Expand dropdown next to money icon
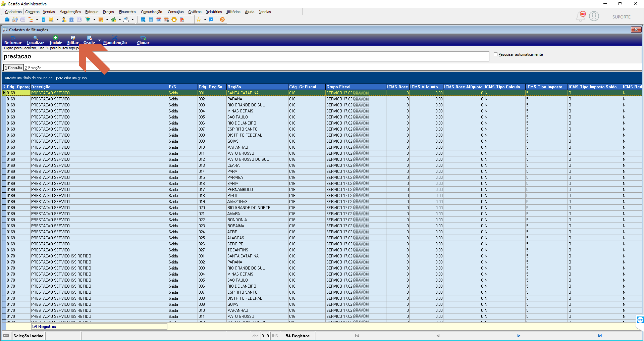Viewport: 644px width, 341px height. 120,19
